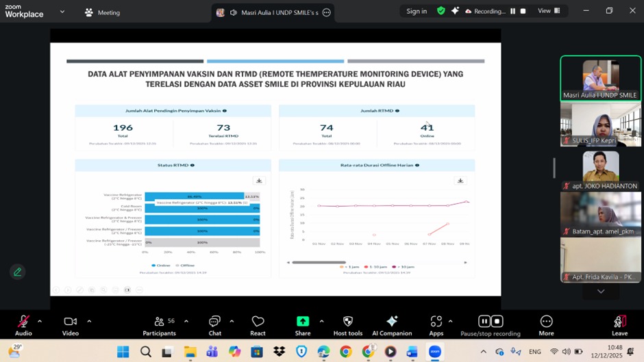Screen dimensions: 644x362
Task: Pause the recording in top bar
Action: tap(512, 12)
